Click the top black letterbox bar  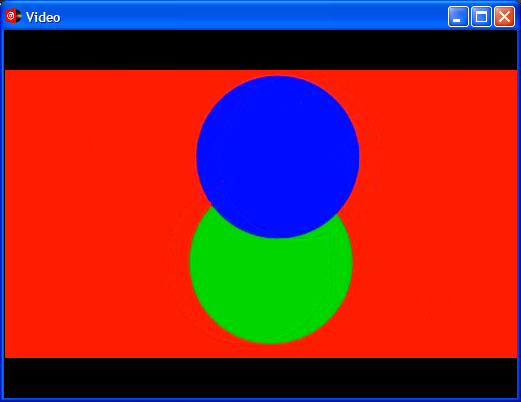tap(261, 50)
